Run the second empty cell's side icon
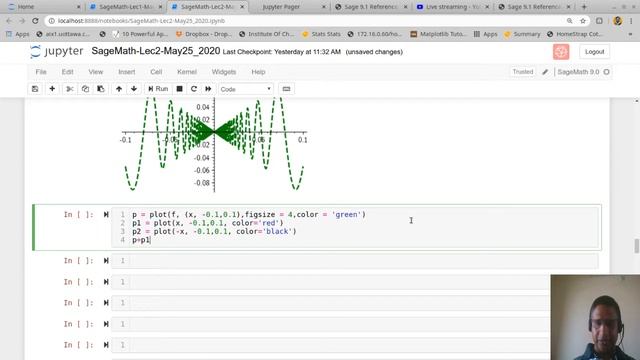Viewport: 640px width, 360px height. pos(106,282)
